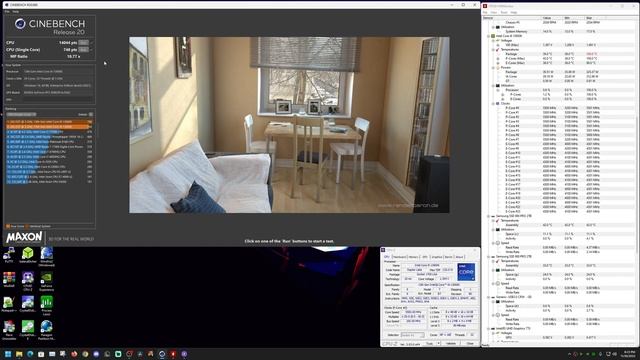Screen dimensions: 640x360
Task: Open the taskbar clock and date
Action: point(629,354)
